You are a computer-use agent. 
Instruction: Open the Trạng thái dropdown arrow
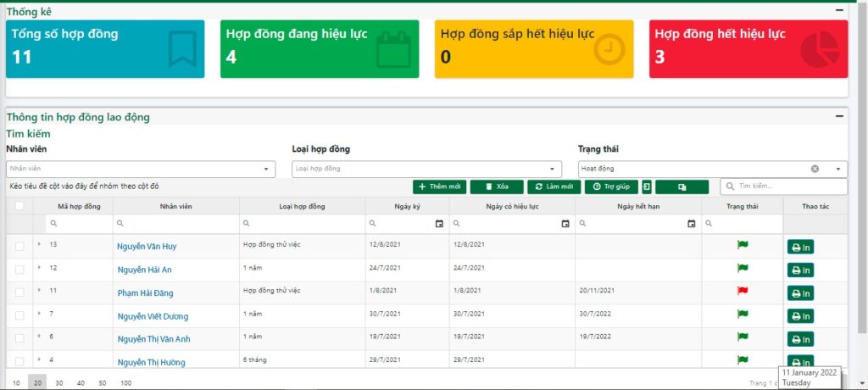click(x=838, y=169)
